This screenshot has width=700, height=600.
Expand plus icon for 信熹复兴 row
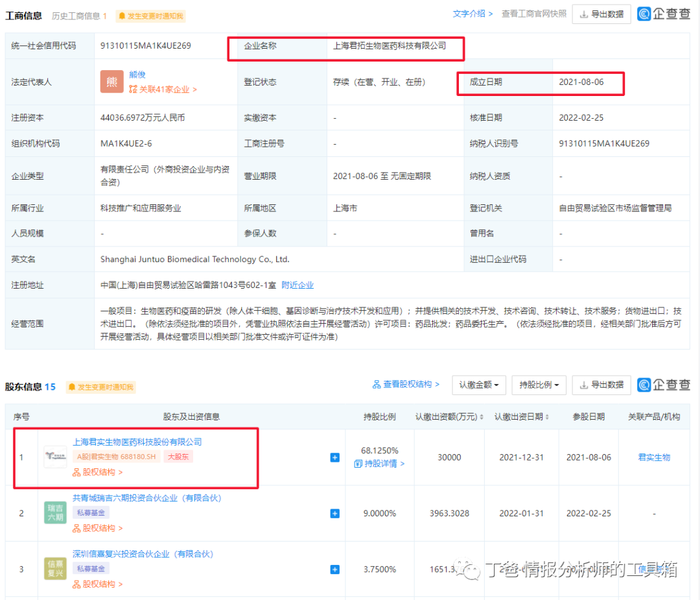click(335, 569)
